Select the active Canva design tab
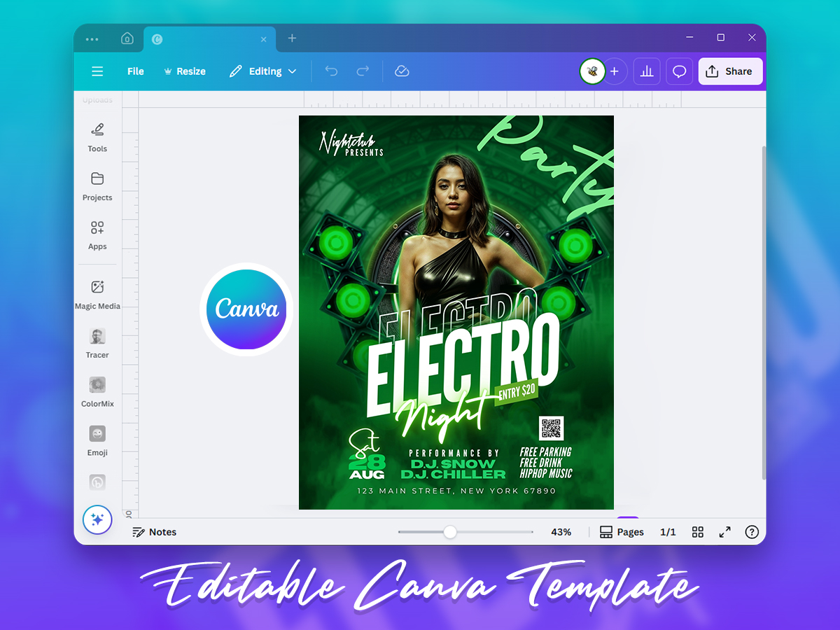Screen dimensions: 840x630 [x=209, y=39]
